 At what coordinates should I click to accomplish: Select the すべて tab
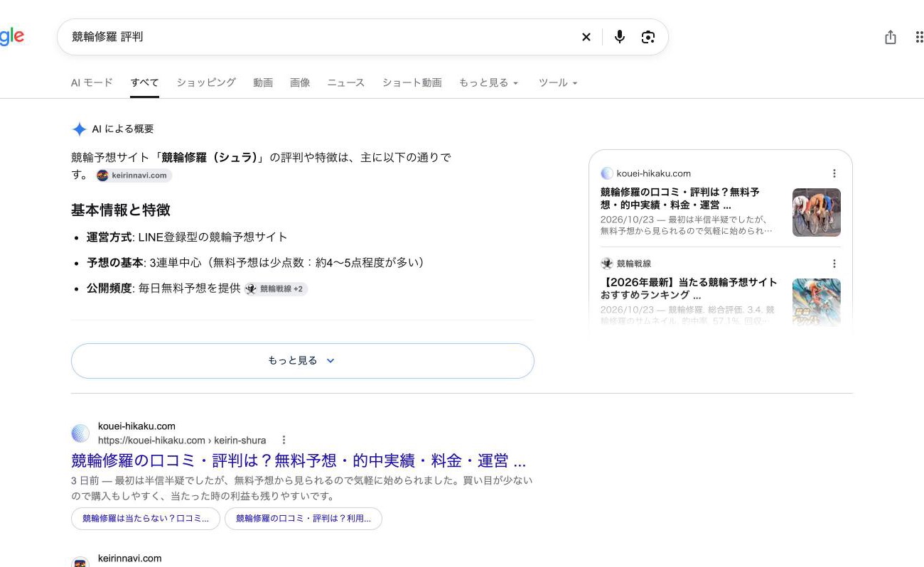[x=145, y=82]
